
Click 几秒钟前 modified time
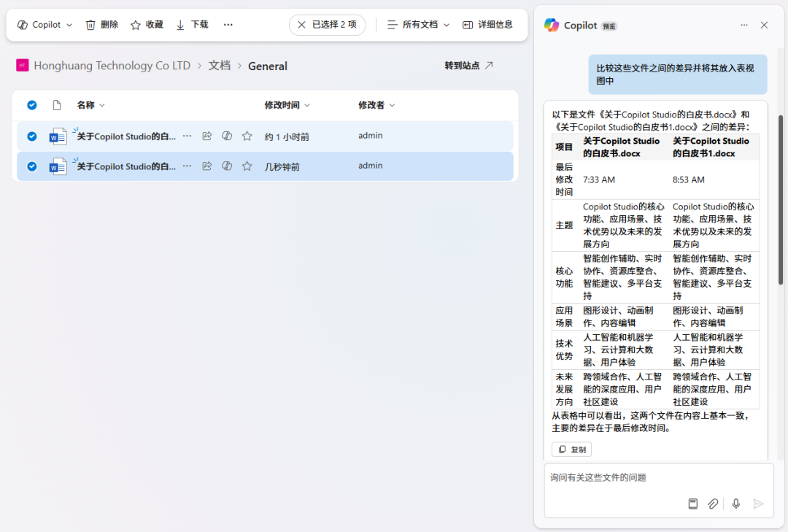pos(282,167)
